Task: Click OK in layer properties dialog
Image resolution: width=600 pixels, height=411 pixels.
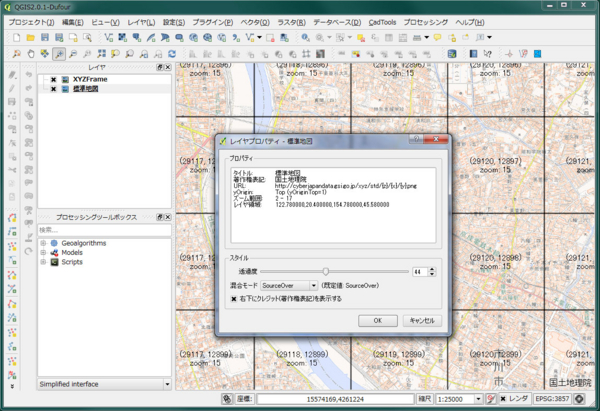Action: [378, 321]
